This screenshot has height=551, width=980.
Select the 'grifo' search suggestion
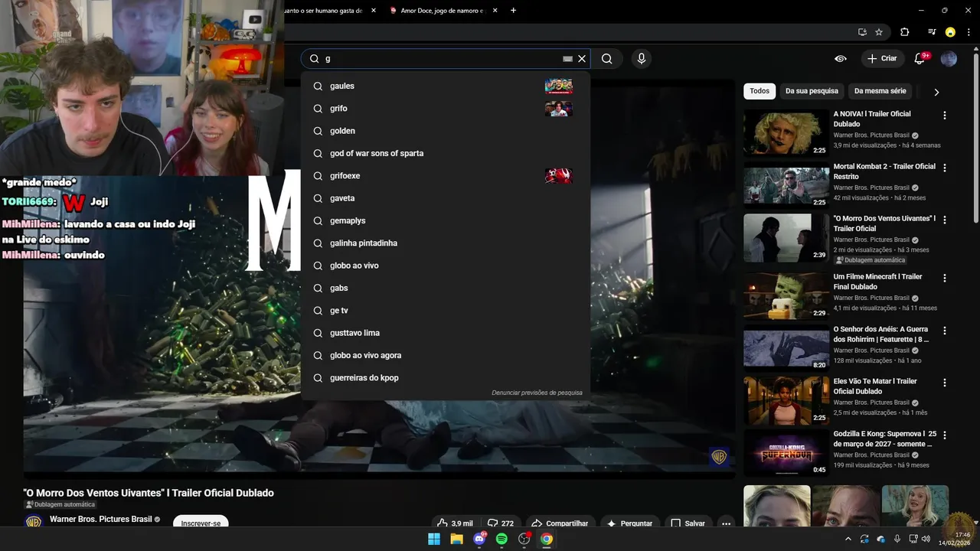pyautogui.click(x=446, y=109)
